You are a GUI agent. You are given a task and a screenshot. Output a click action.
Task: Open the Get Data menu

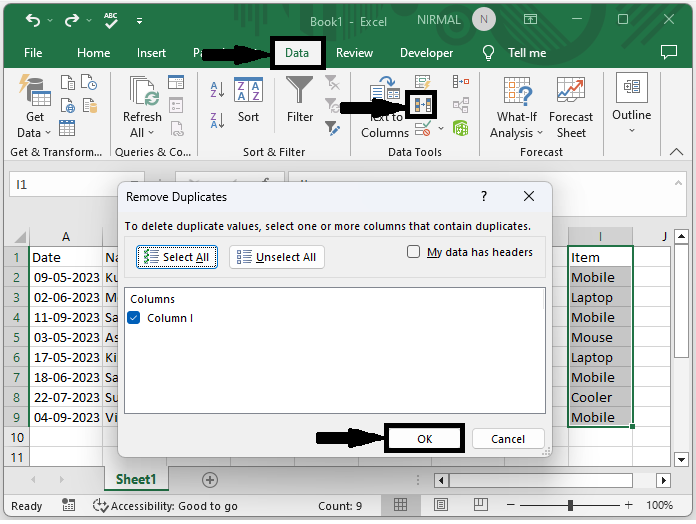click(x=34, y=106)
